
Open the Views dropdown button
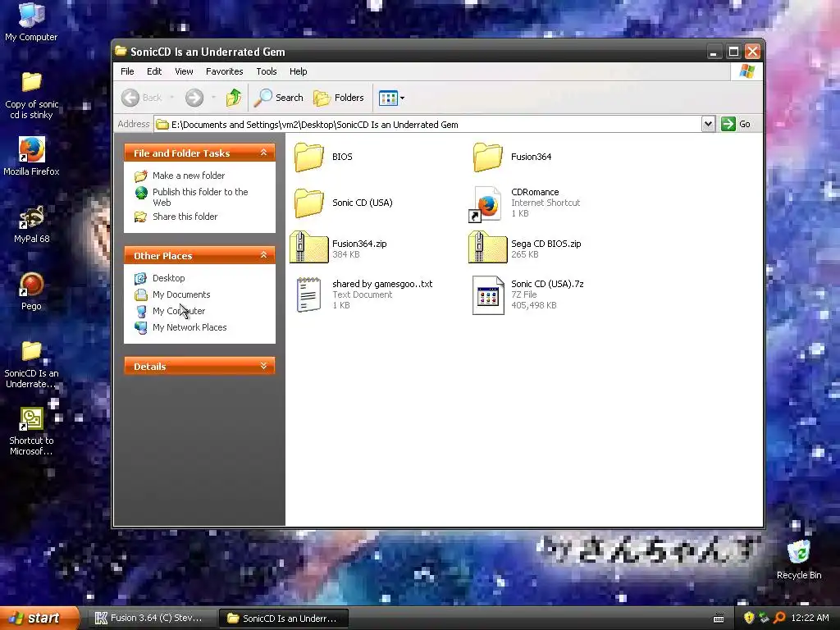coord(392,98)
